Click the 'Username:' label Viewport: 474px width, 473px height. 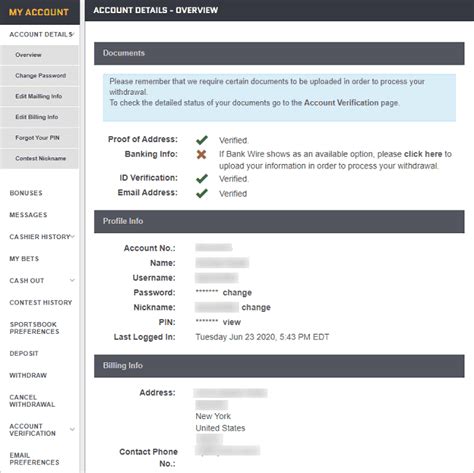point(154,278)
